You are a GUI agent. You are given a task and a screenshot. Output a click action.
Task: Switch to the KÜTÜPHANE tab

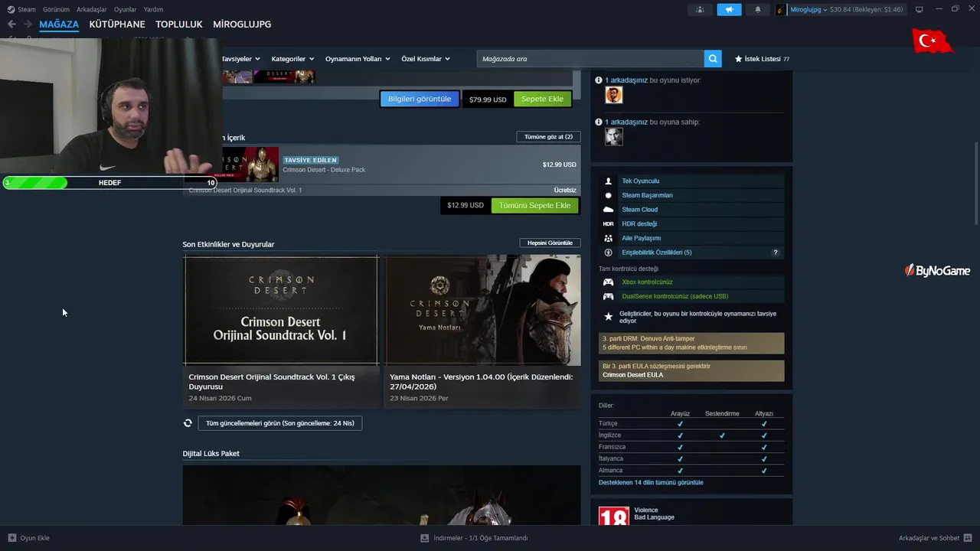[x=117, y=24]
